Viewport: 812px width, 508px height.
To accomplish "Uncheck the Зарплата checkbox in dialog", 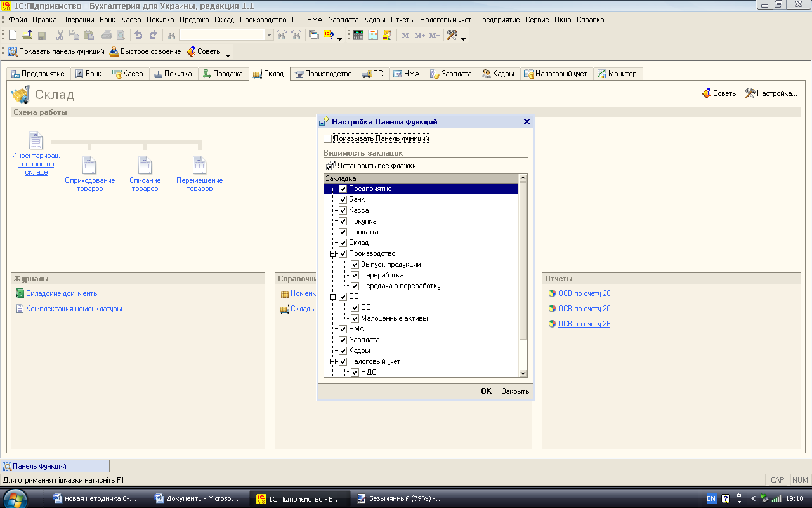I will coord(343,340).
